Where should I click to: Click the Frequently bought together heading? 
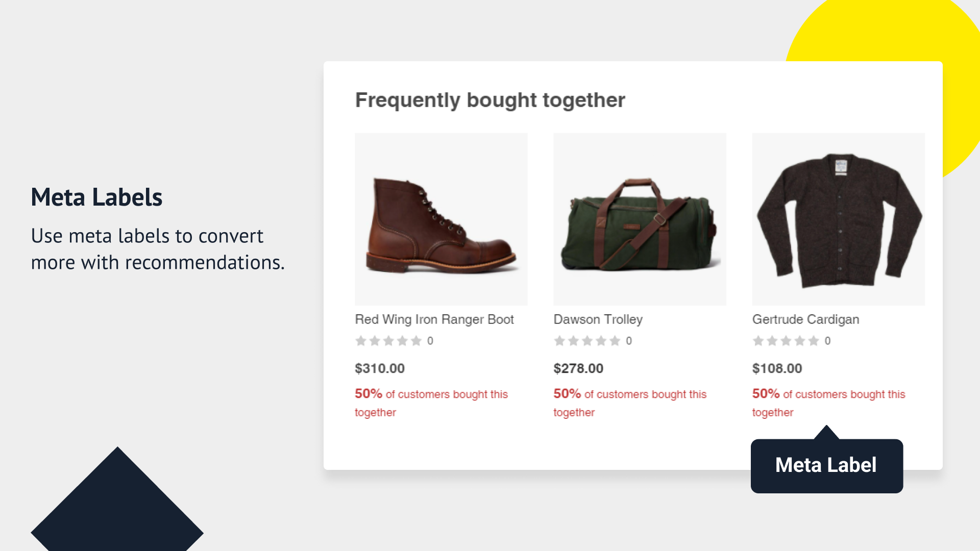click(490, 100)
